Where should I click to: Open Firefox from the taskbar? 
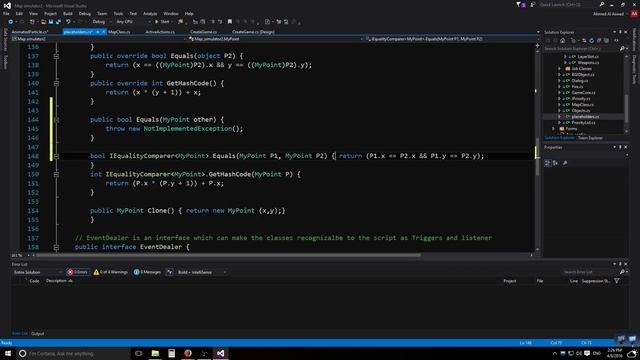point(188,353)
